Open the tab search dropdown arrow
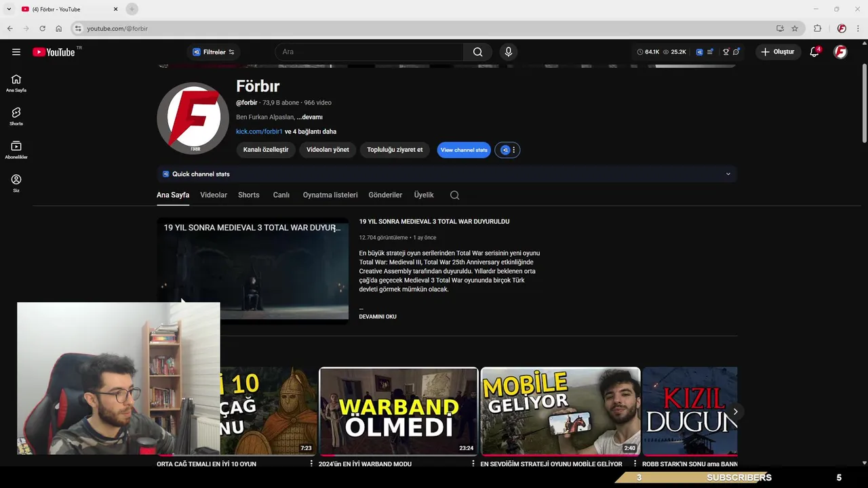The height and width of the screenshot is (488, 868). point(9,9)
